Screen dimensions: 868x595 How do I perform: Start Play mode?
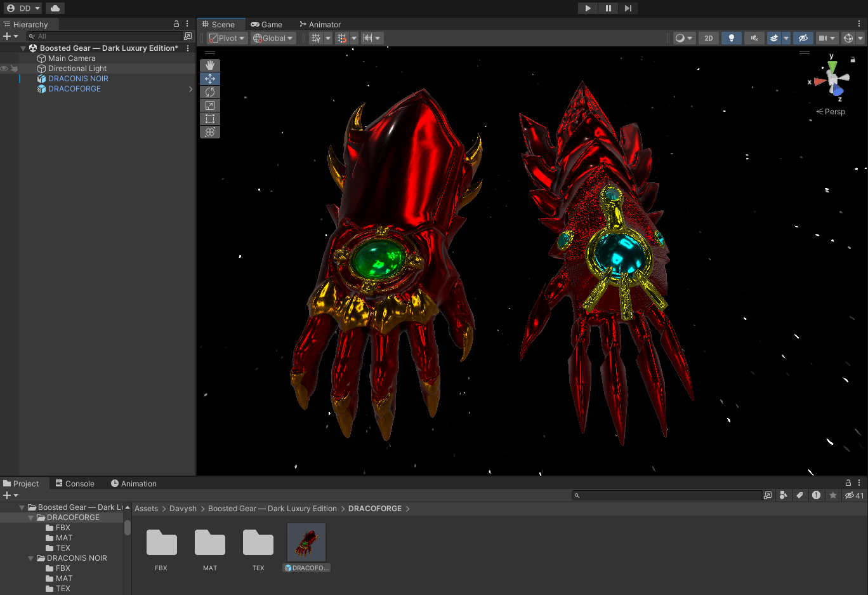click(588, 8)
